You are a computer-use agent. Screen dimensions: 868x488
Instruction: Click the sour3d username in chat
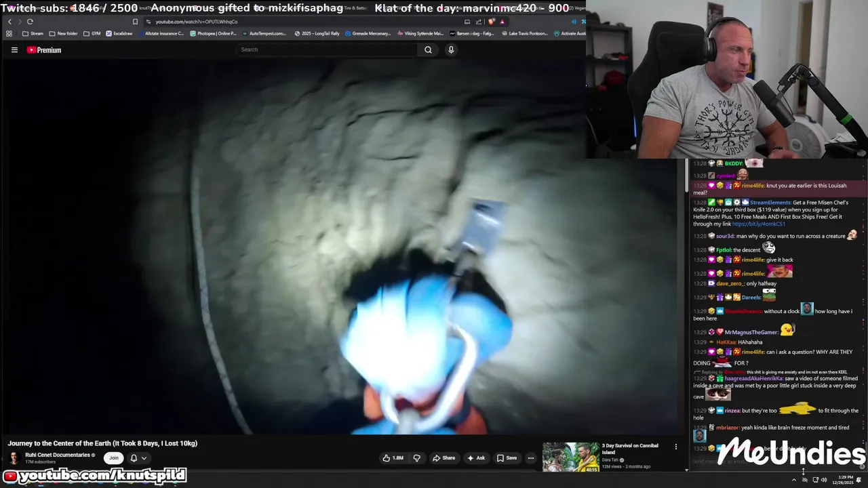725,236
